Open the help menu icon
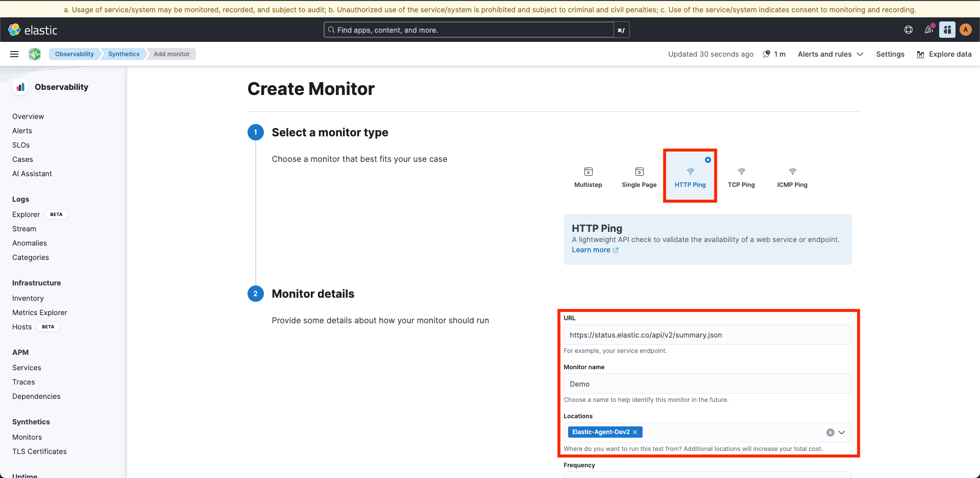This screenshot has height=478, width=980. [x=909, y=30]
